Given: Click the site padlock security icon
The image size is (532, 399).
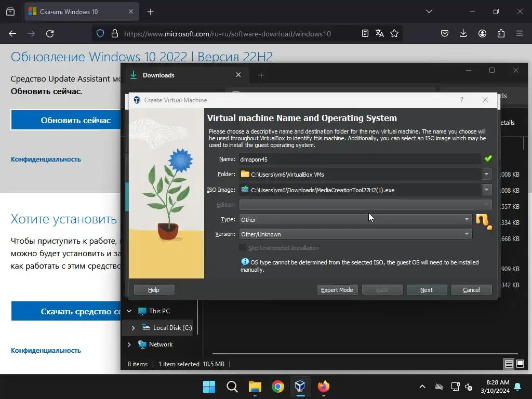Looking at the screenshot, I should point(115,34).
